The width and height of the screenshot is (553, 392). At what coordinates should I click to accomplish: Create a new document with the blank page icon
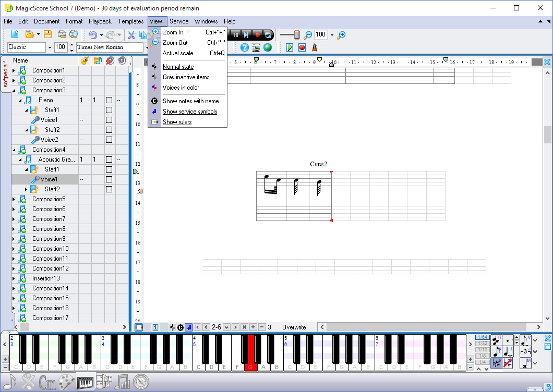click(x=15, y=34)
